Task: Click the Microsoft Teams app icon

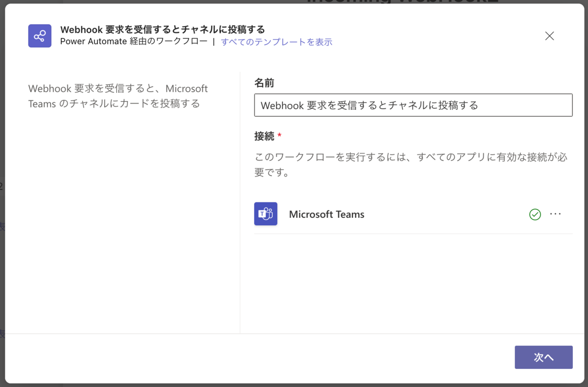Action: point(266,214)
